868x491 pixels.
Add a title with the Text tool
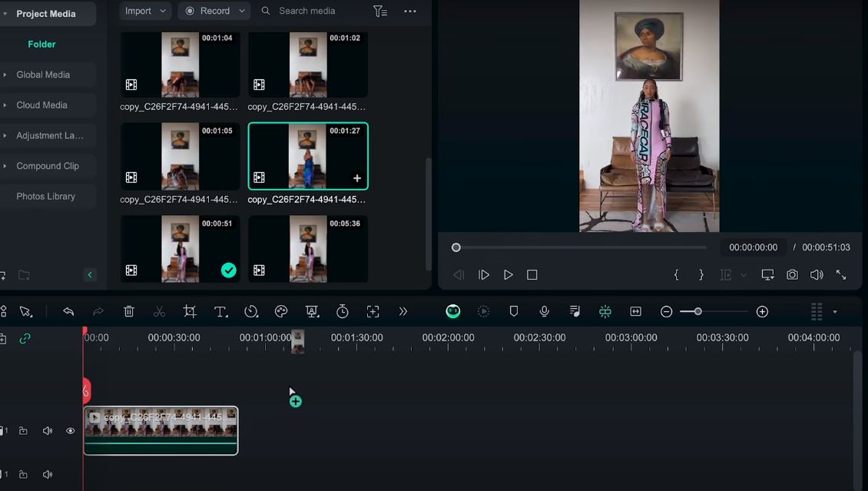[x=221, y=312]
